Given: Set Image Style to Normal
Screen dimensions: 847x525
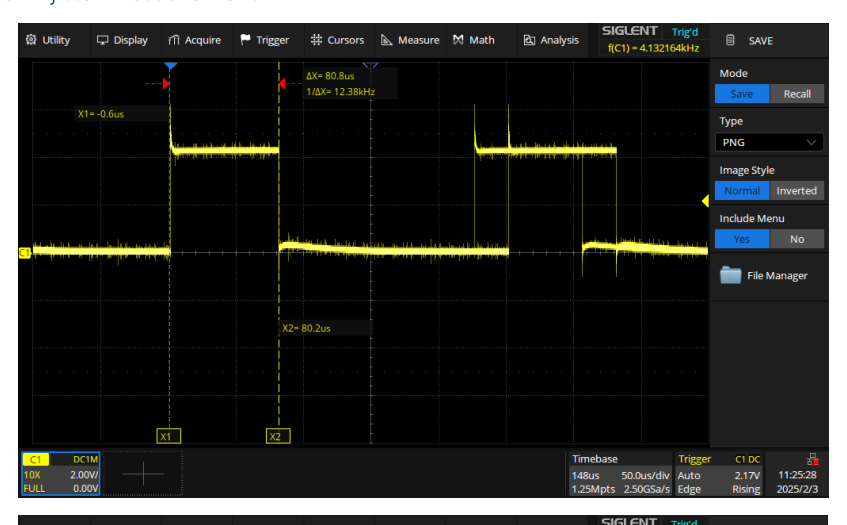Looking at the screenshot, I should point(742,191).
